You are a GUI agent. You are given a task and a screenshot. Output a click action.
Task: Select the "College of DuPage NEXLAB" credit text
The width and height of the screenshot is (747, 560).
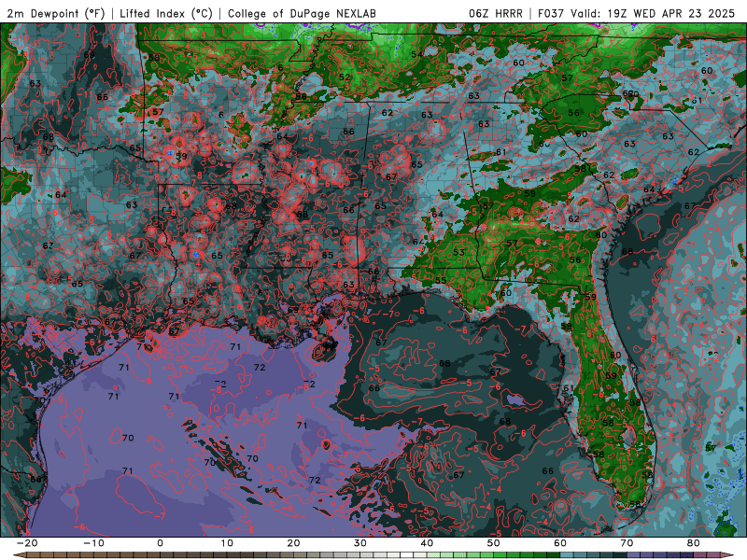coord(302,13)
